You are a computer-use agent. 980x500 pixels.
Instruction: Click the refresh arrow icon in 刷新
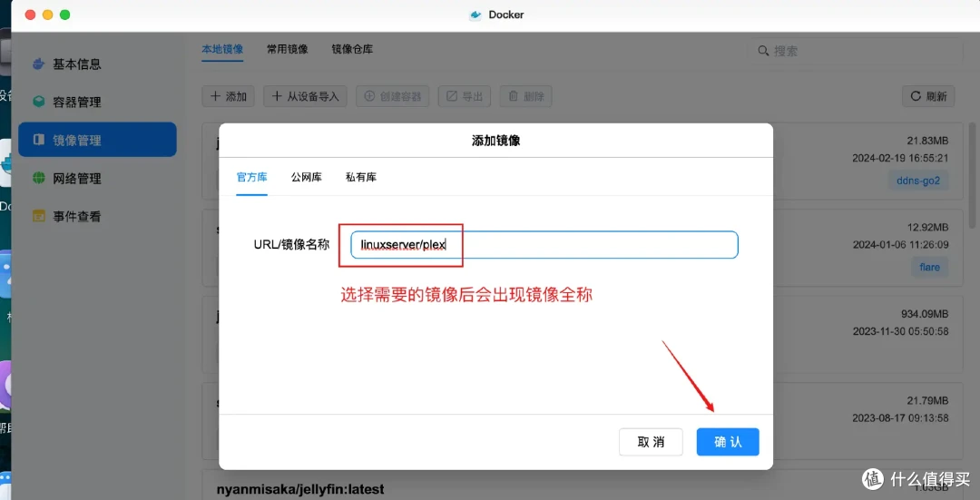click(x=916, y=96)
